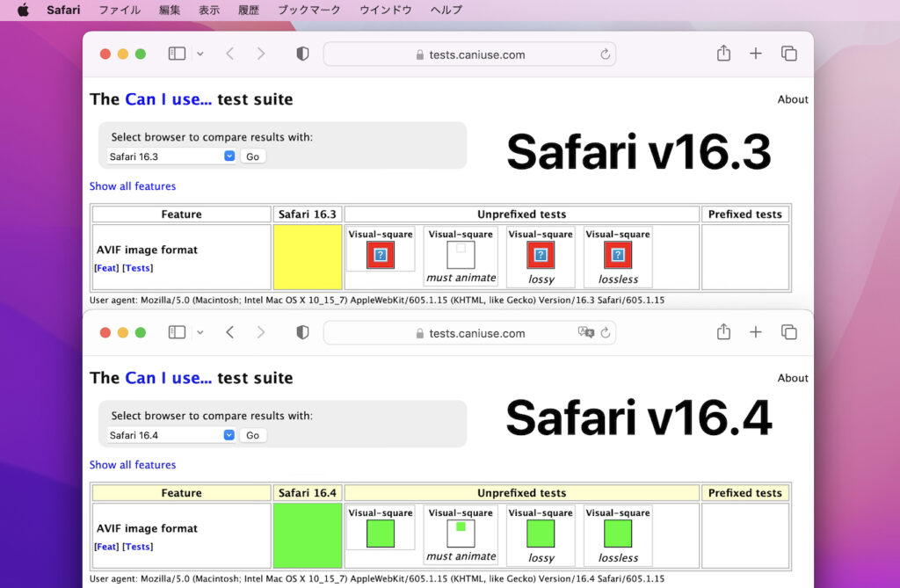Open the 履歴 menu
The width and height of the screenshot is (900, 588).
249,10
